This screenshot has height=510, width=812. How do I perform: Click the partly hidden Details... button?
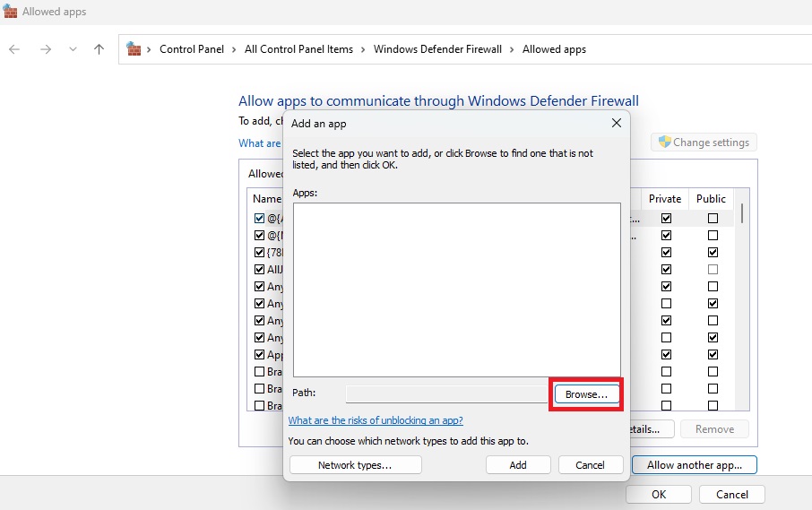tap(652, 429)
